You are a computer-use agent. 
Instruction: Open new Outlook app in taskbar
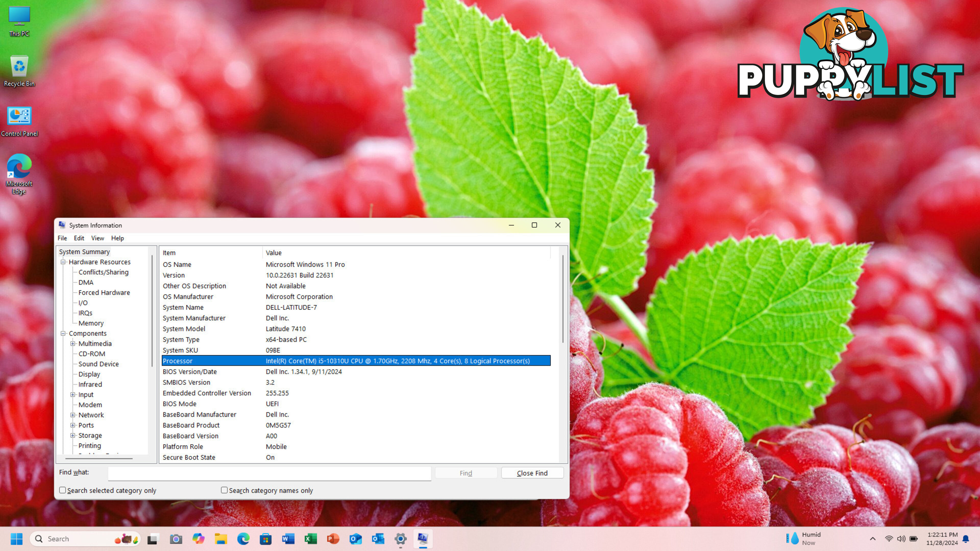pyautogui.click(x=355, y=539)
